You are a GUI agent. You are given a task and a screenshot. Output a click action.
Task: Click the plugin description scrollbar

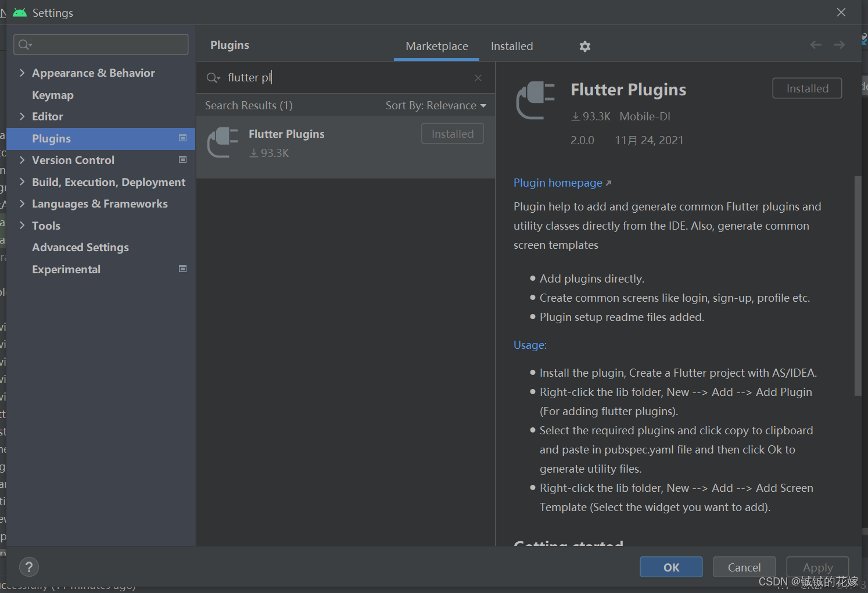(858, 285)
